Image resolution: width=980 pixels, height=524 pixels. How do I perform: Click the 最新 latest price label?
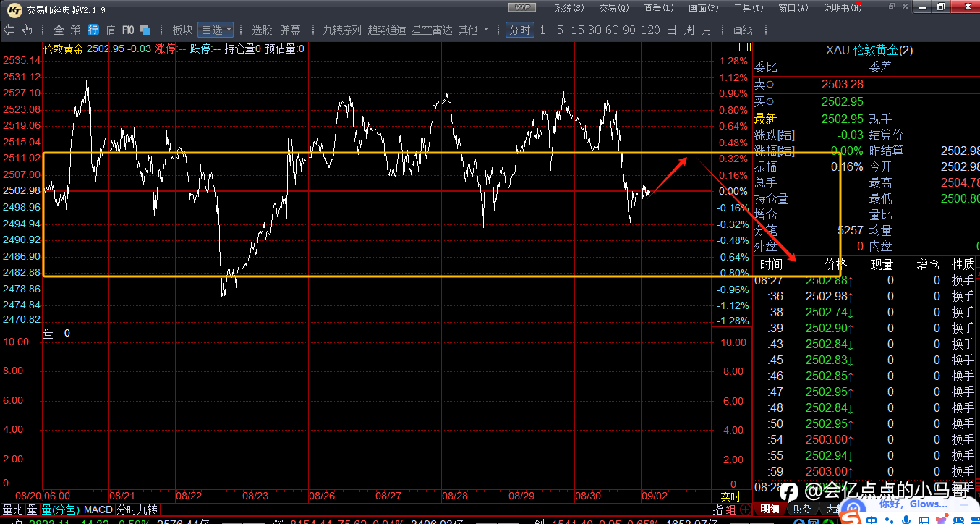click(x=766, y=119)
